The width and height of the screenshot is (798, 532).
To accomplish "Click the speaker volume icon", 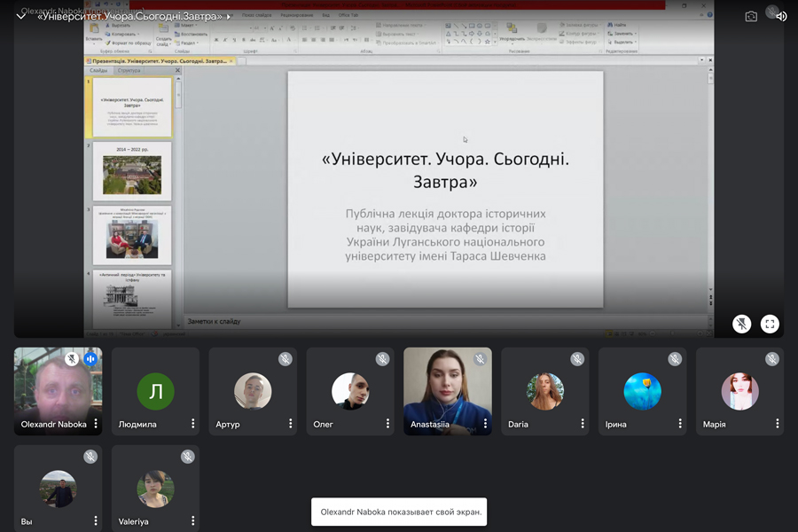I will coord(781,16).
